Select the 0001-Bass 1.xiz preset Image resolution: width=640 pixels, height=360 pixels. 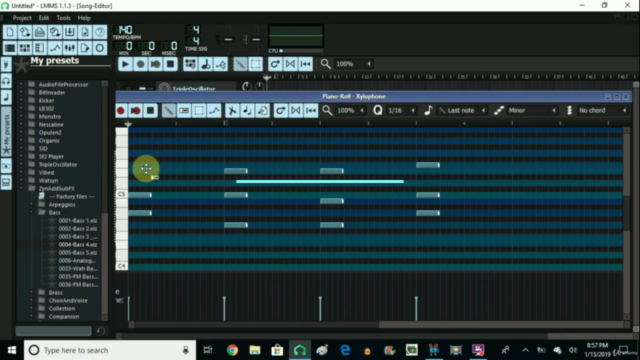78,220
